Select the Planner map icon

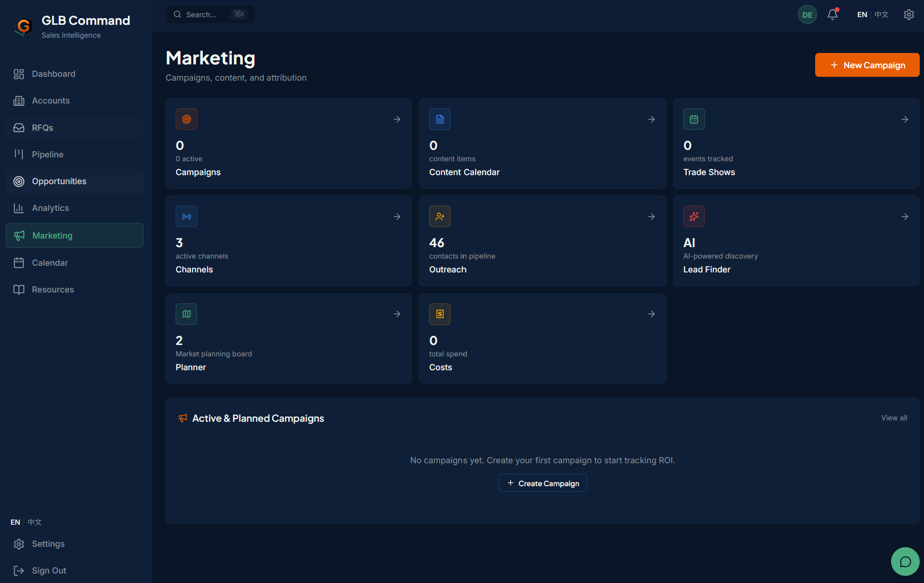pyautogui.click(x=186, y=314)
